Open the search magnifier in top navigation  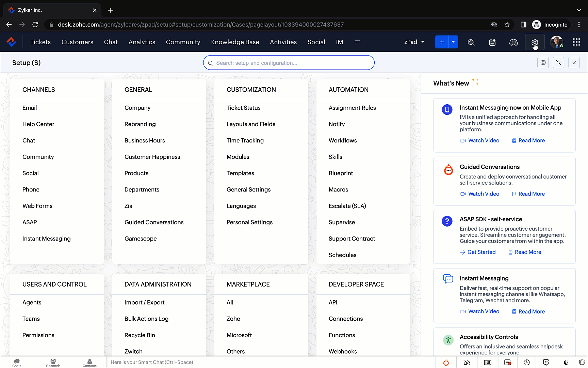click(x=471, y=42)
